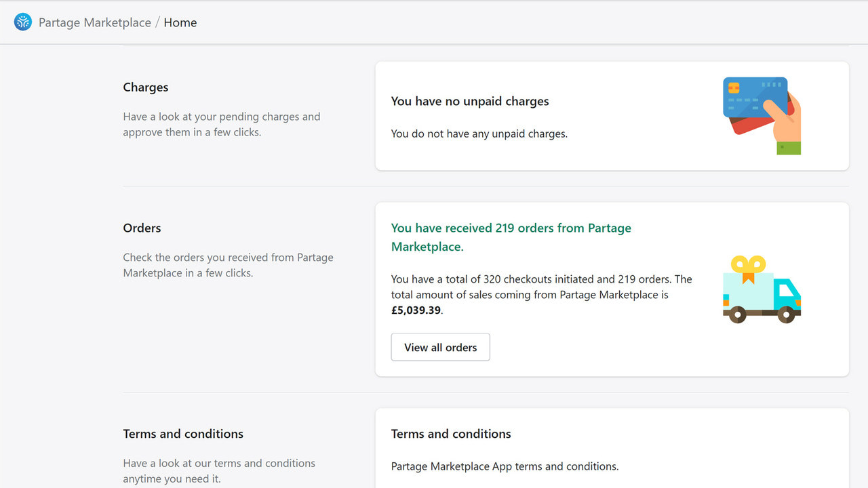This screenshot has height=488, width=868.
Task: Click the unpaid charges message text
Action: tap(479, 134)
